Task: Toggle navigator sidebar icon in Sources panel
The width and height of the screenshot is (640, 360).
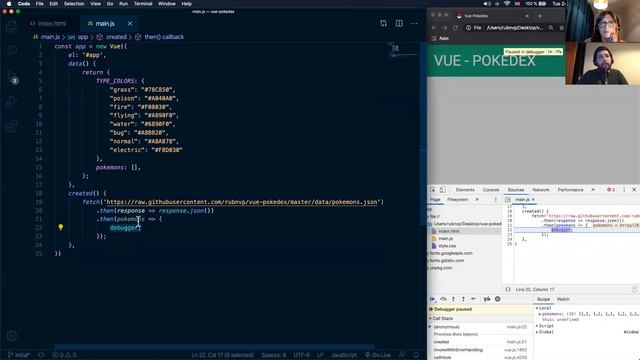Action: 508,200
